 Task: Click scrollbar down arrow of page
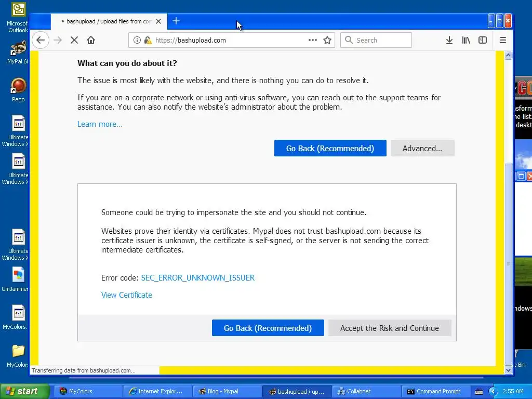(508, 370)
